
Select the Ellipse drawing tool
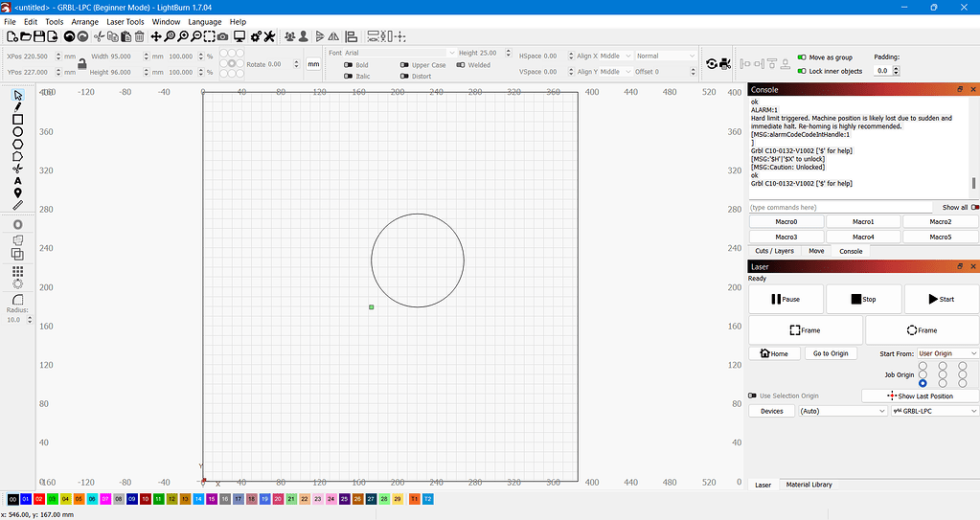coord(17,132)
